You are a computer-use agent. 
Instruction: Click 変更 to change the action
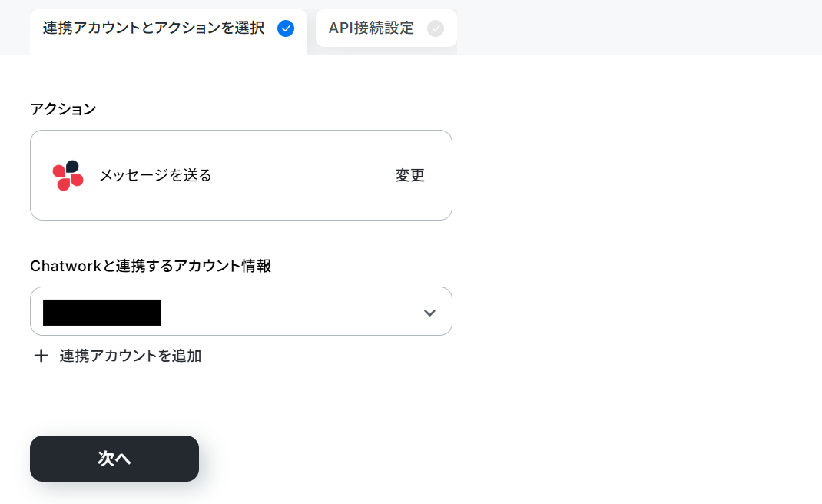(410, 175)
